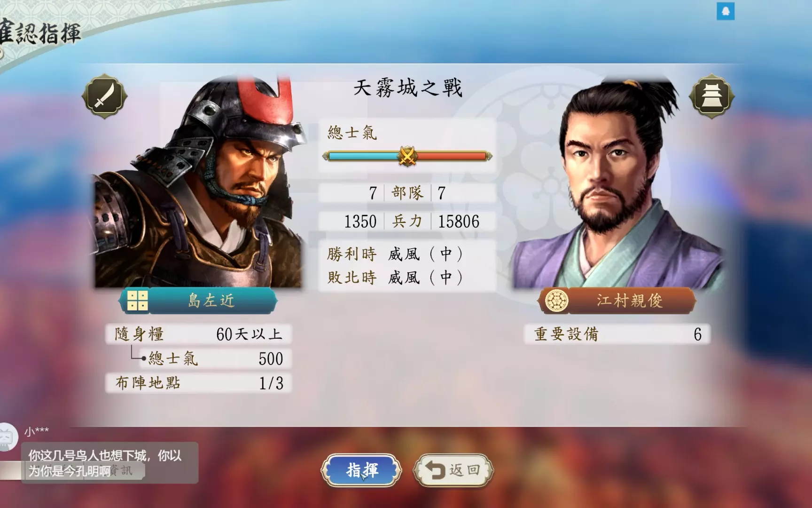Click the 總士氣 morale balance bar
The image size is (812, 508).
click(x=407, y=156)
